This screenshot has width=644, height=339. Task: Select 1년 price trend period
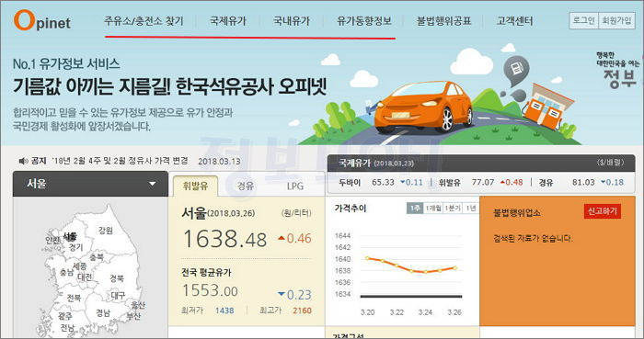[470, 209]
